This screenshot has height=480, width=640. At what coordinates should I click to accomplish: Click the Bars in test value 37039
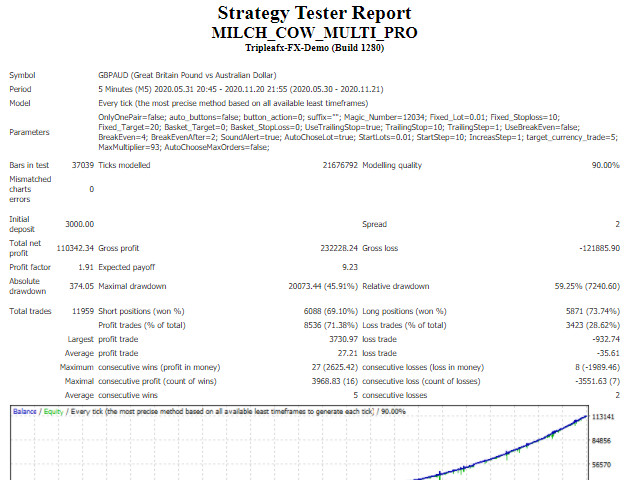click(x=83, y=165)
